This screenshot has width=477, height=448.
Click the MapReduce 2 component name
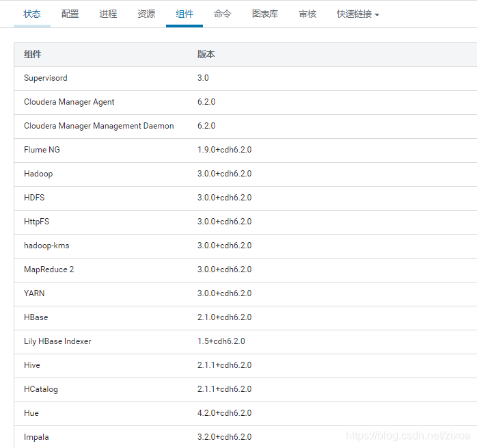click(49, 269)
